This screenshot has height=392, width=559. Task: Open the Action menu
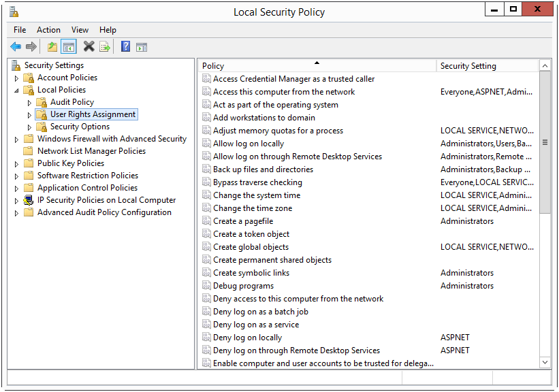pyautogui.click(x=48, y=30)
